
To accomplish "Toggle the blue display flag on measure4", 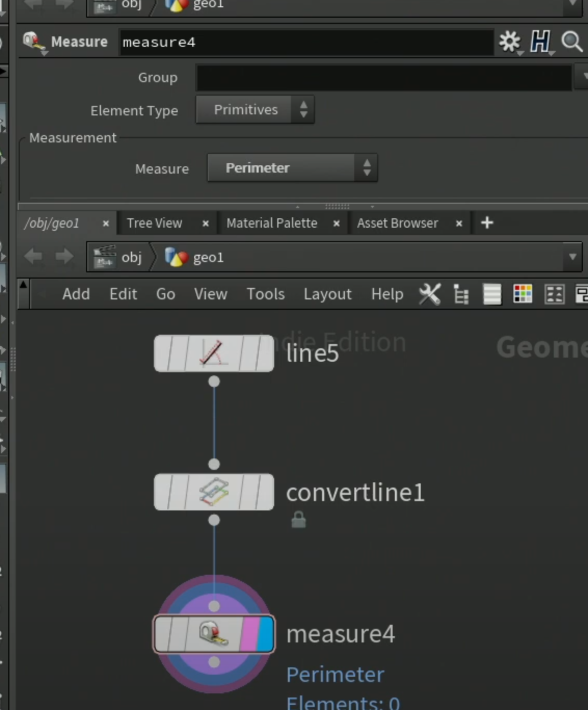I will coord(266,634).
